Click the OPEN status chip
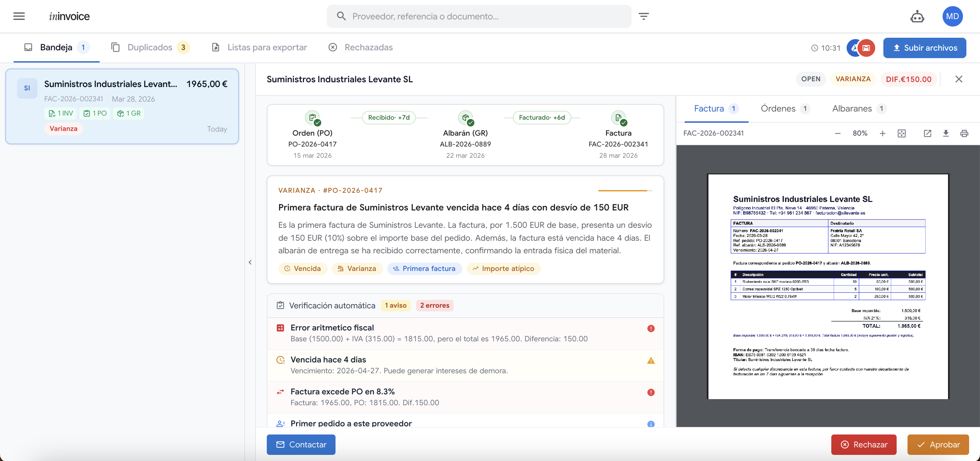The image size is (980, 461). [x=811, y=79]
